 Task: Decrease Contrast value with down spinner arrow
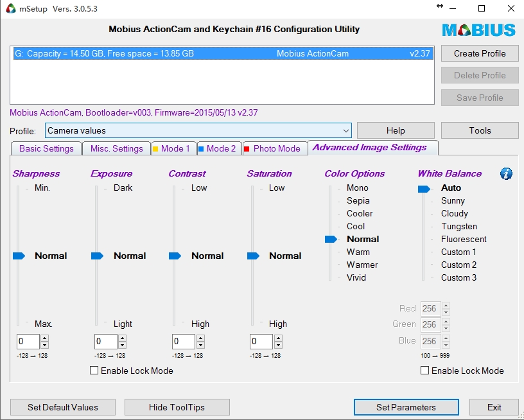(x=200, y=345)
